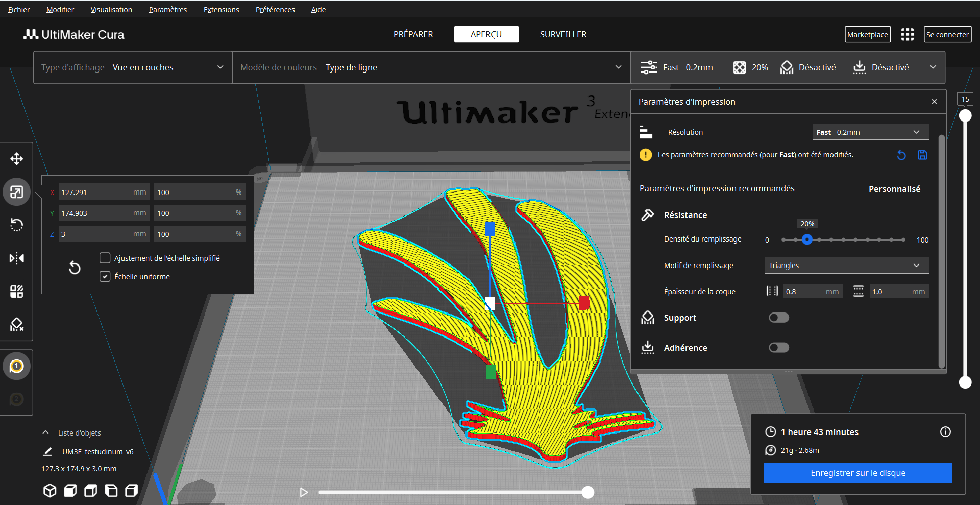Click the Z percentage scale field
Screen dimensions: 980x505
coord(200,234)
